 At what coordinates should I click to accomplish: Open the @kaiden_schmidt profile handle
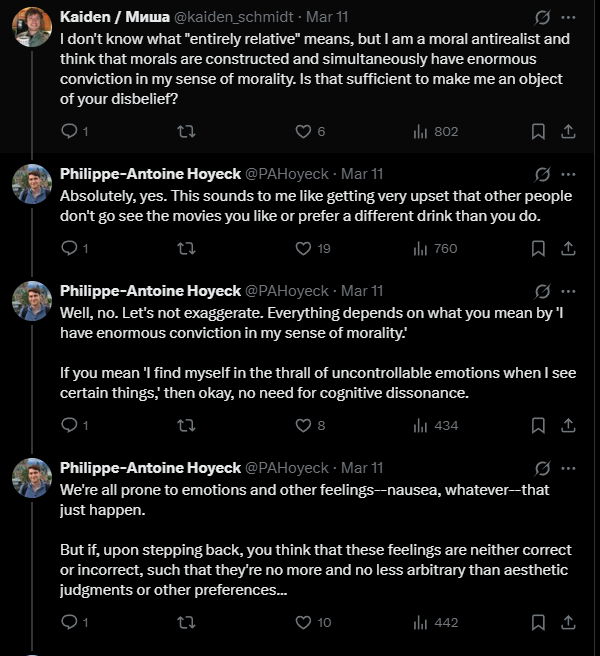click(233, 17)
